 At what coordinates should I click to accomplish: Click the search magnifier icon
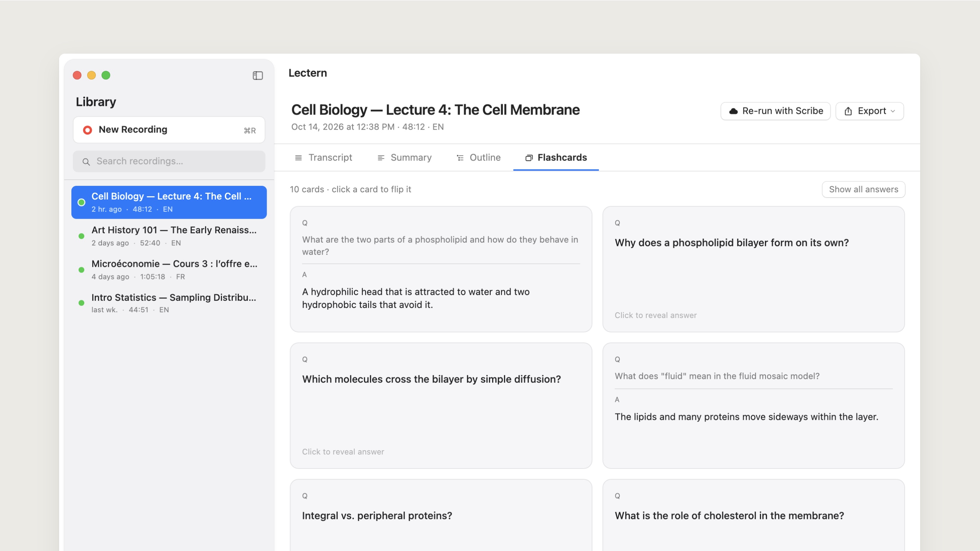pyautogui.click(x=86, y=162)
